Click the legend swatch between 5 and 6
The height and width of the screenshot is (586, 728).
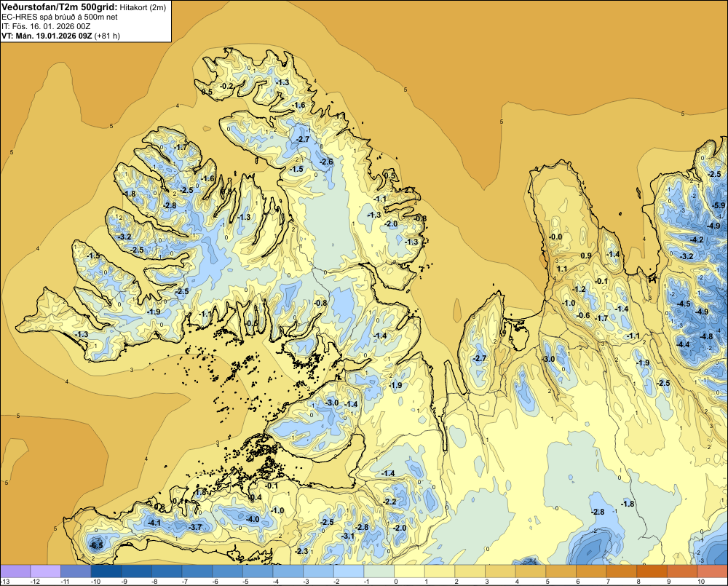561,571
